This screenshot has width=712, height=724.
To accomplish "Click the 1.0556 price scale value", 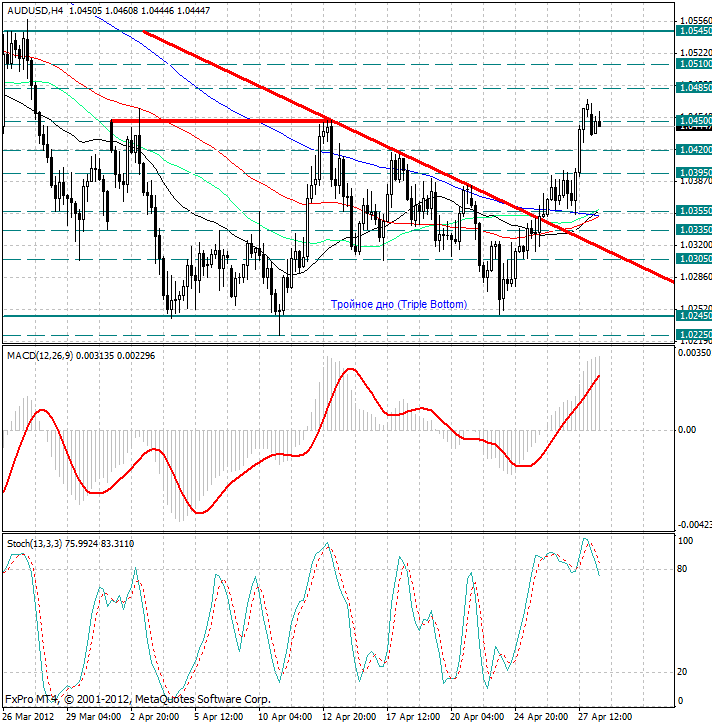I will point(695,21).
